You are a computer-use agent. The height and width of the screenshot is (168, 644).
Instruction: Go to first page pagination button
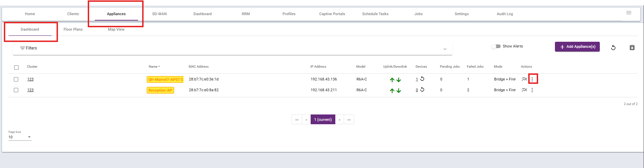(x=297, y=120)
